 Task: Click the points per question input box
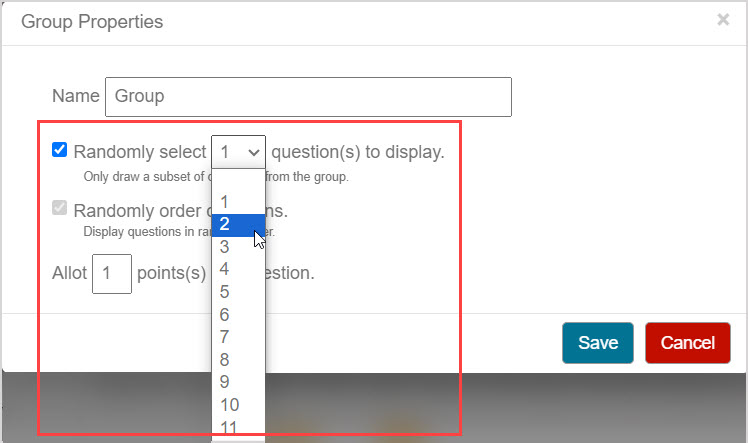112,273
